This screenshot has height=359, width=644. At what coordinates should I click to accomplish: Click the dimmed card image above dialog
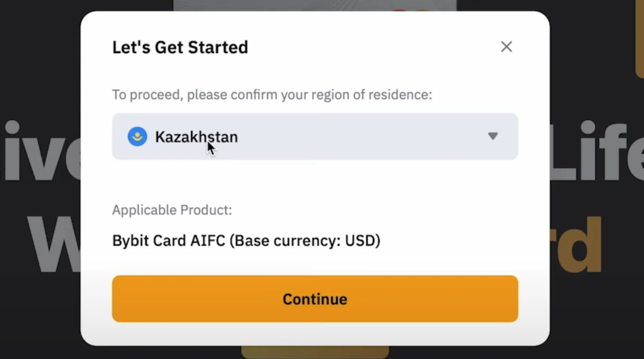(315, 5)
